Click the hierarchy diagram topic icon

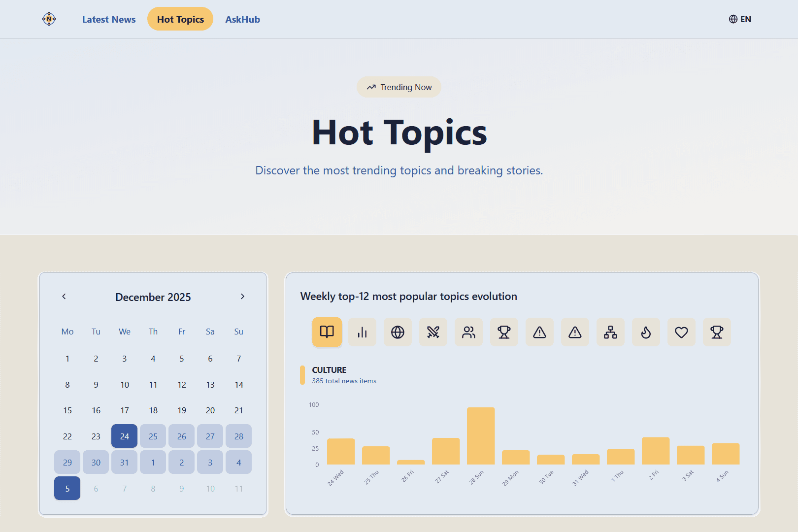tap(610, 332)
